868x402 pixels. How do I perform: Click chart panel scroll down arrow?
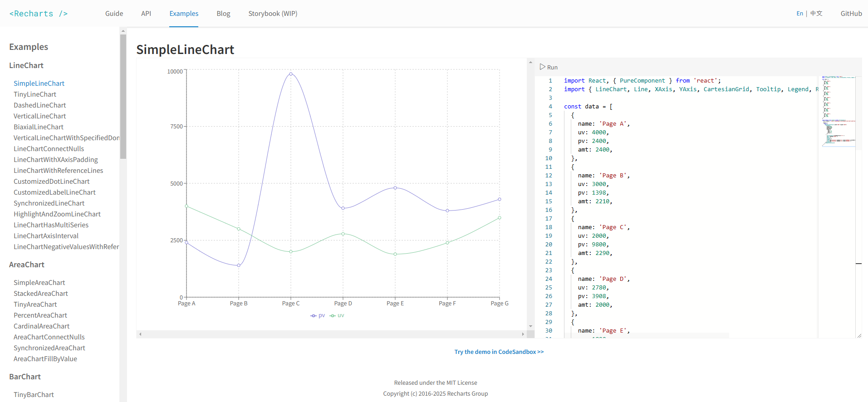530,326
